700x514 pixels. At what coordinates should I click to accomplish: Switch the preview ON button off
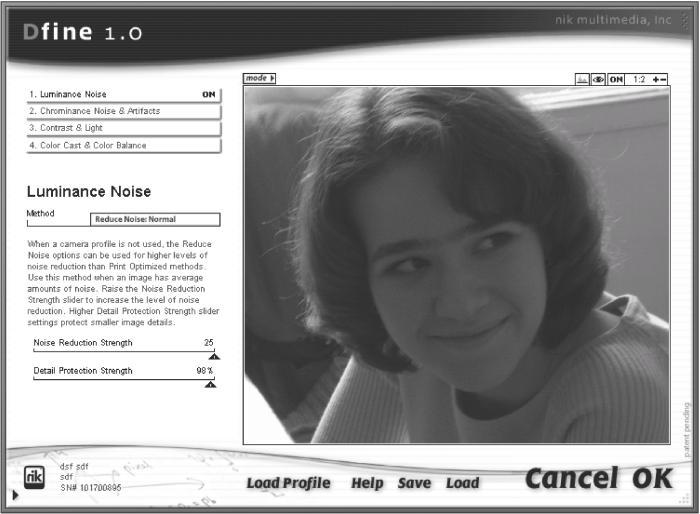click(616, 79)
